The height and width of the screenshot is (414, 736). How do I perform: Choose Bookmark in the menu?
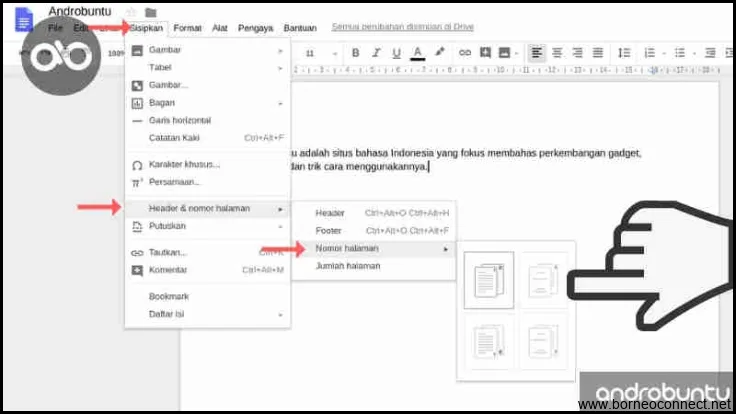(x=207, y=297)
